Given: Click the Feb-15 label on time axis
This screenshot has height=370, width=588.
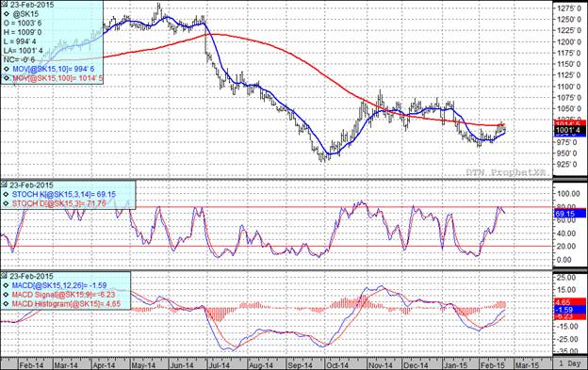Looking at the screenshot, I should 493,365.
